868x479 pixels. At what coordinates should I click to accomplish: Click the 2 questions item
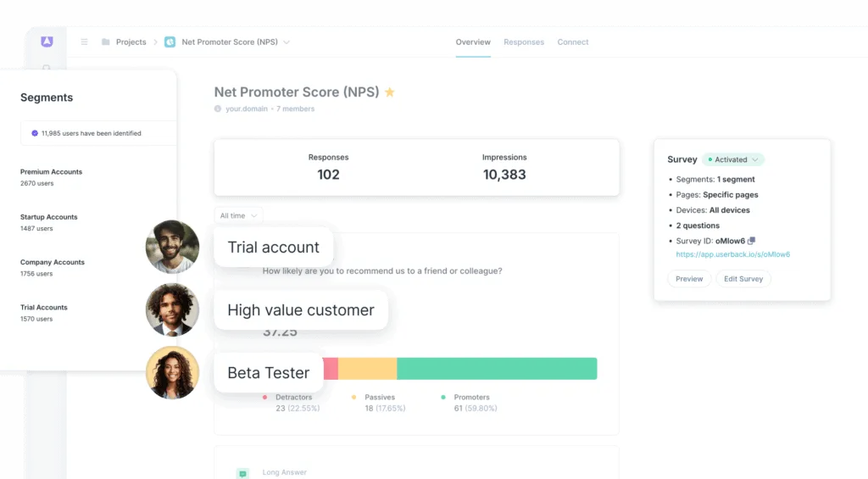point(698,226)
